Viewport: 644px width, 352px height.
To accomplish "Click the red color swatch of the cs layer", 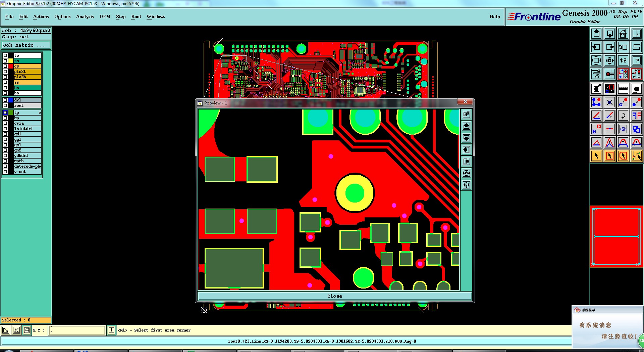I will tap(11, 66).
